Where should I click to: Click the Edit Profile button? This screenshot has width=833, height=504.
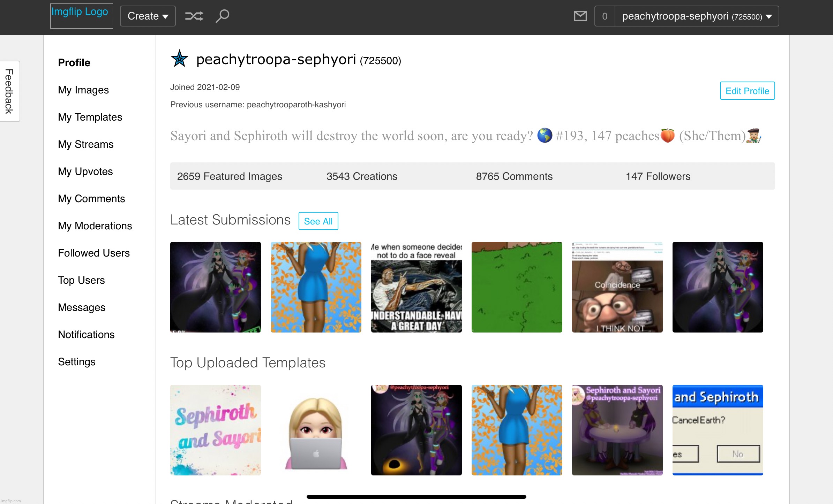pyautogui.click(x=747, y=91)
